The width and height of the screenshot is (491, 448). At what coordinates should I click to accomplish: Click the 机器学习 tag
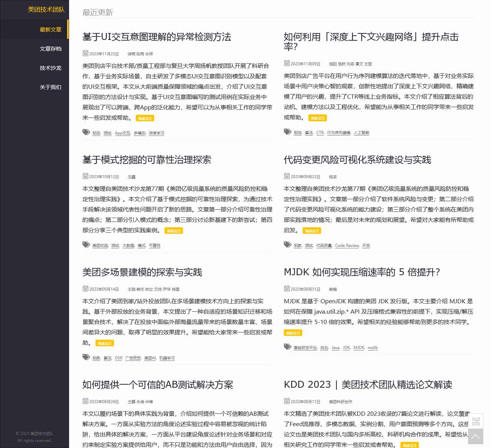point(167,358)
